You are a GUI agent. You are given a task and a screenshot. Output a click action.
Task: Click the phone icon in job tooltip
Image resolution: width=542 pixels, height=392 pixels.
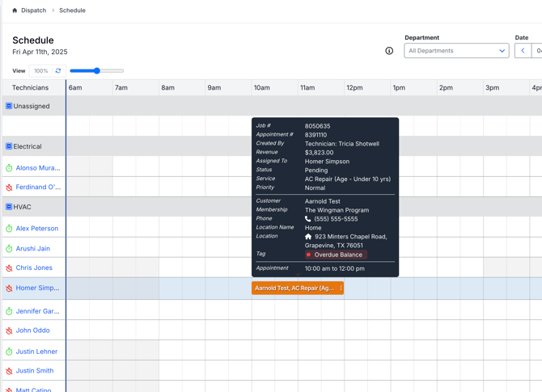point(308,219)
